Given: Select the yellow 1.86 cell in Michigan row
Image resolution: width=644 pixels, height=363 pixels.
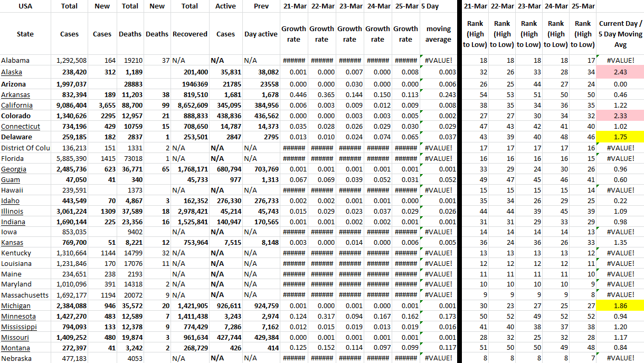Looking at the screenshot, I should point(620,306).
